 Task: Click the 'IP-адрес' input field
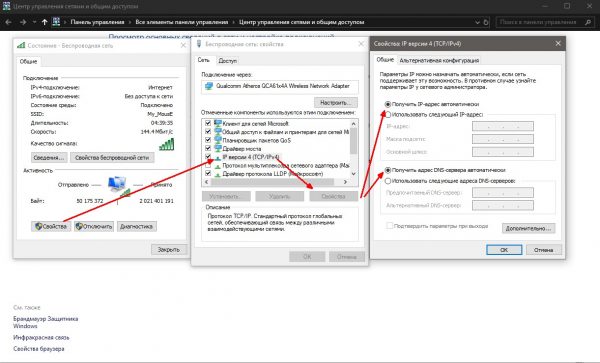503,126
